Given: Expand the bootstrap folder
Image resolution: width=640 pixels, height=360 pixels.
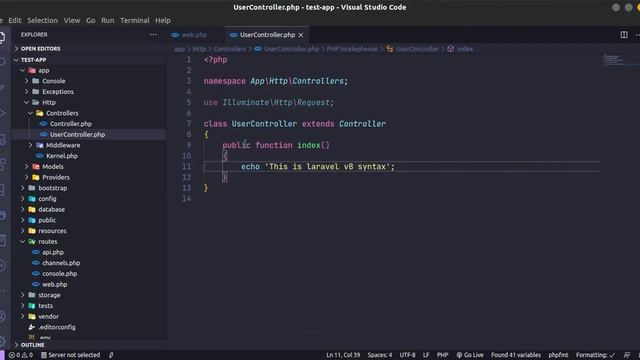Looking at the screenshot, I should pos(89,188).
